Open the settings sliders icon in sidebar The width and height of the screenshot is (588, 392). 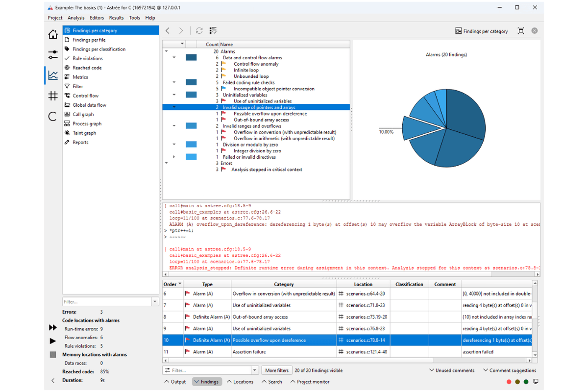[53, 54]
